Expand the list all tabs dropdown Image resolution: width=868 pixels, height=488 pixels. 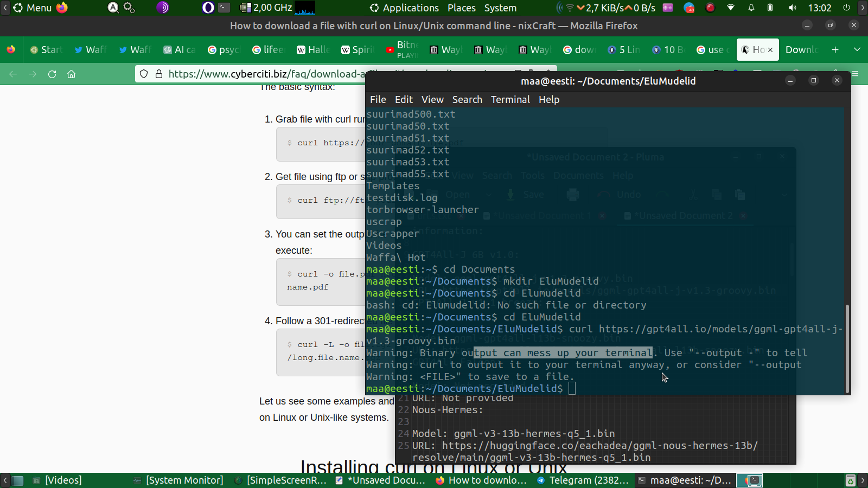click(x=857, y=50)
